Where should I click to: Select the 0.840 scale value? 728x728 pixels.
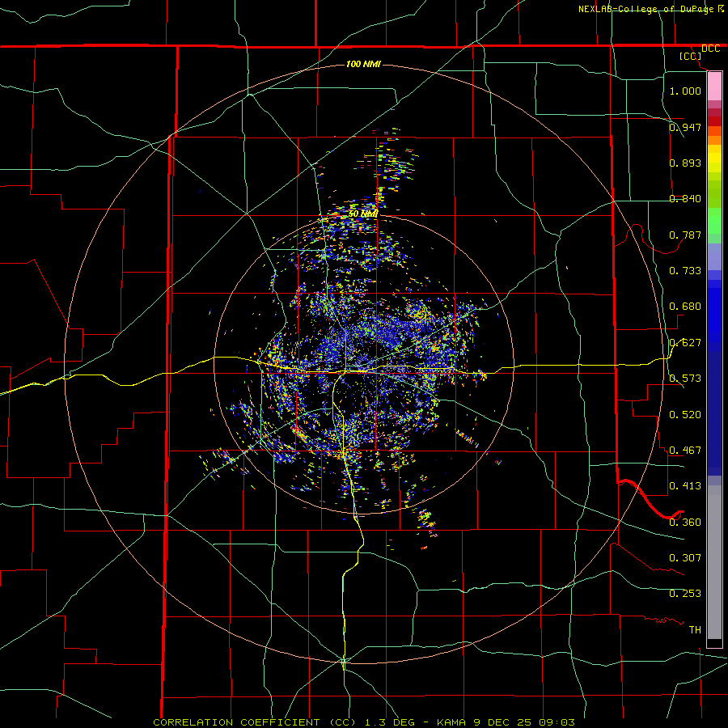pos(685,199)
